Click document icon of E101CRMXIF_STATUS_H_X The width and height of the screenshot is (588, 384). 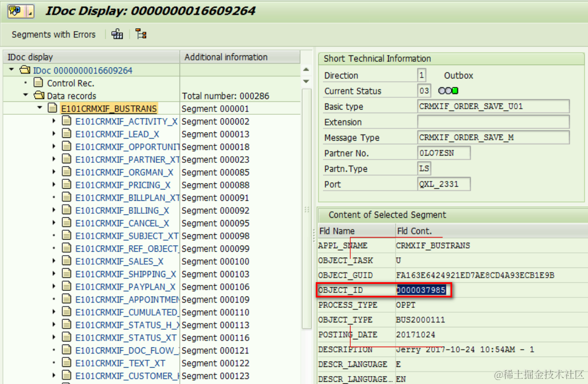tap(67, 325)
